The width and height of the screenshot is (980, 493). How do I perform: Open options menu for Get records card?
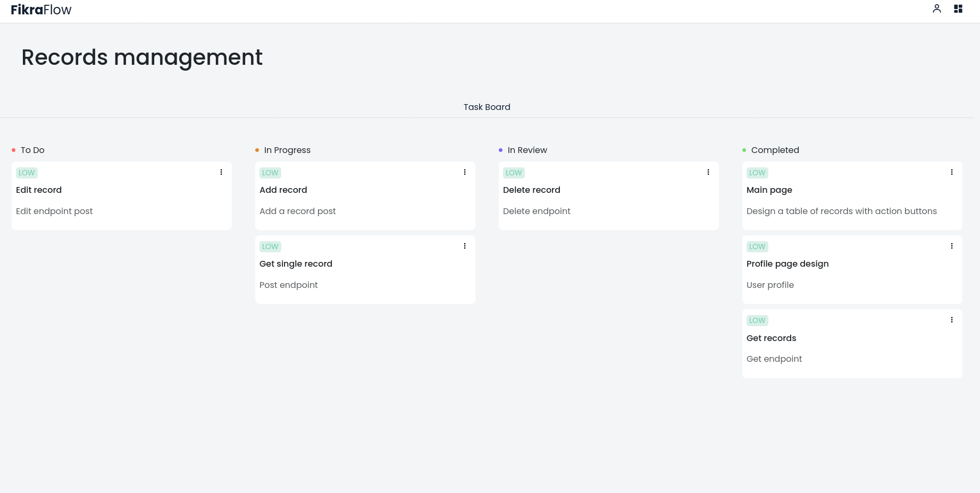coord(951,320)
